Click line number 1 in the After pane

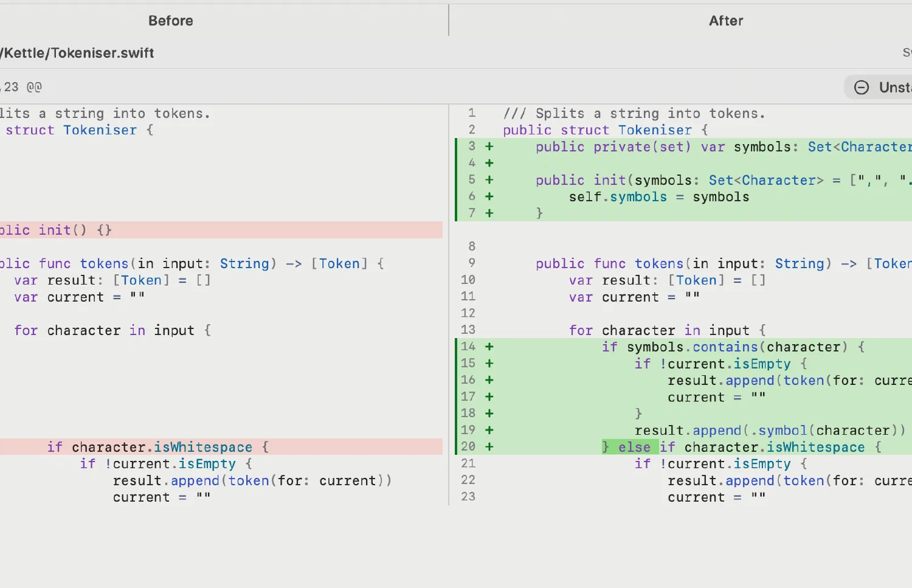[x=472, y=113]
